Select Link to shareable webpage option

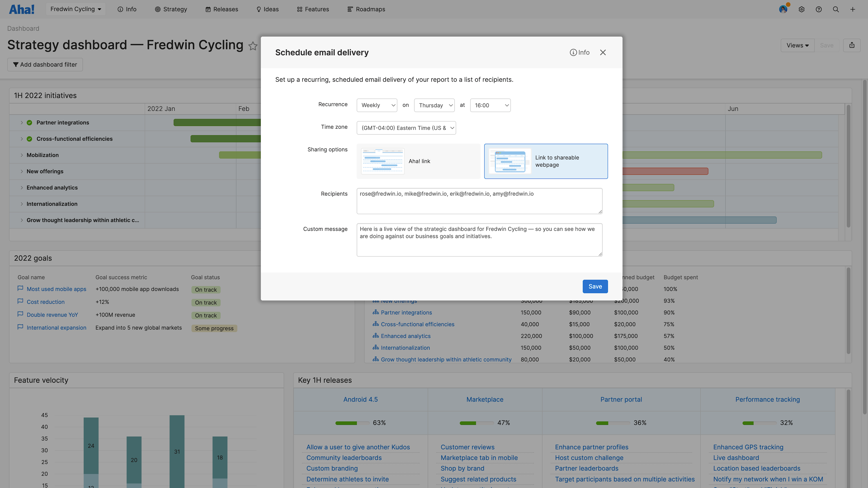[546, 161]
